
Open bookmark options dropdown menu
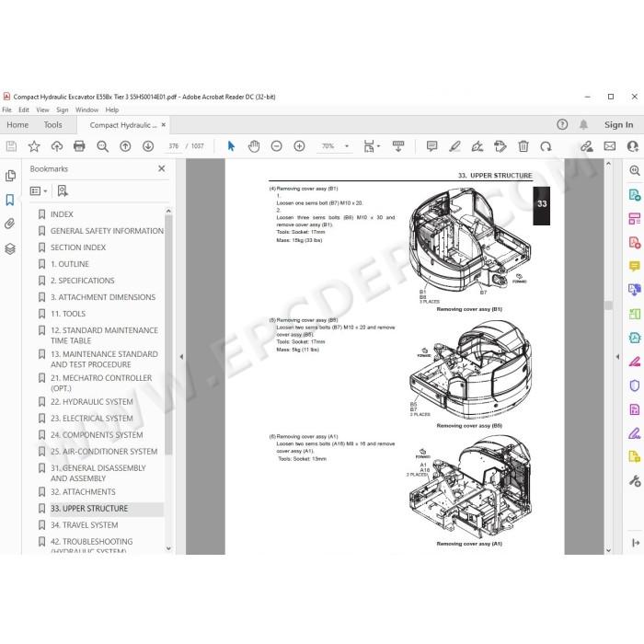[39, 191]
